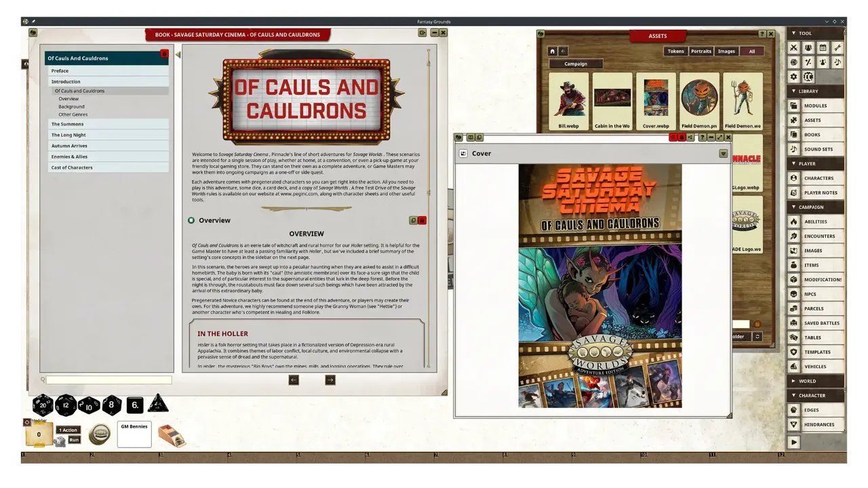The height and width of the screenshot is (488, 868).
Task: Collapse the Tool sidebar section
Action: 816,33
